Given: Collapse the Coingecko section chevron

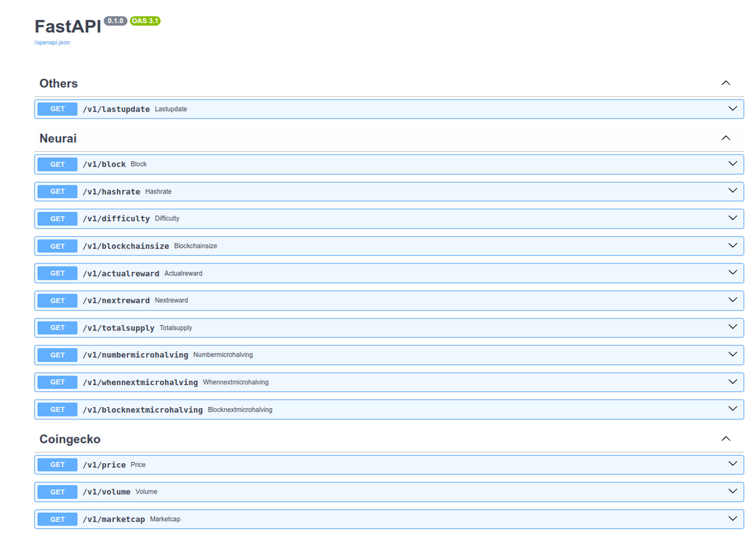Looking at the screenshot, I should pos(726,439).
